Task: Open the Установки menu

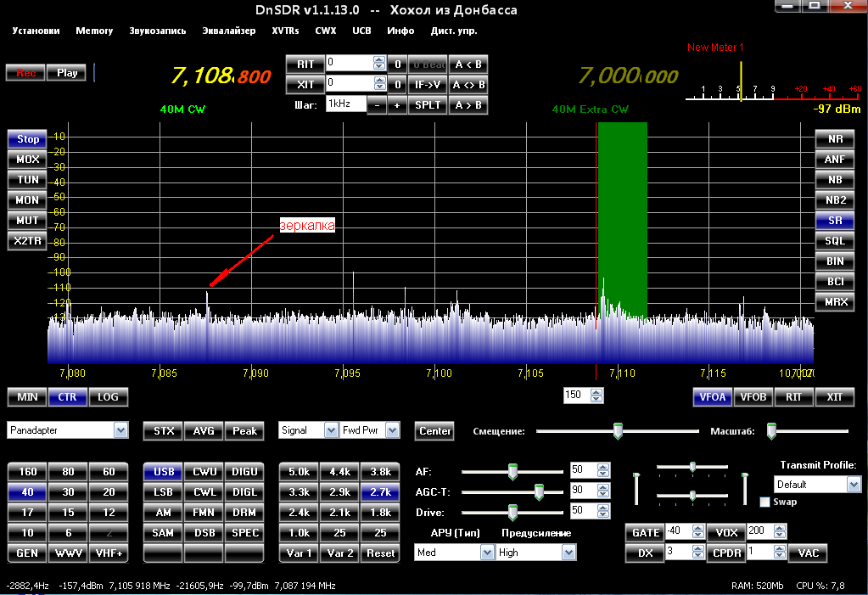Action: click(36, 31)
